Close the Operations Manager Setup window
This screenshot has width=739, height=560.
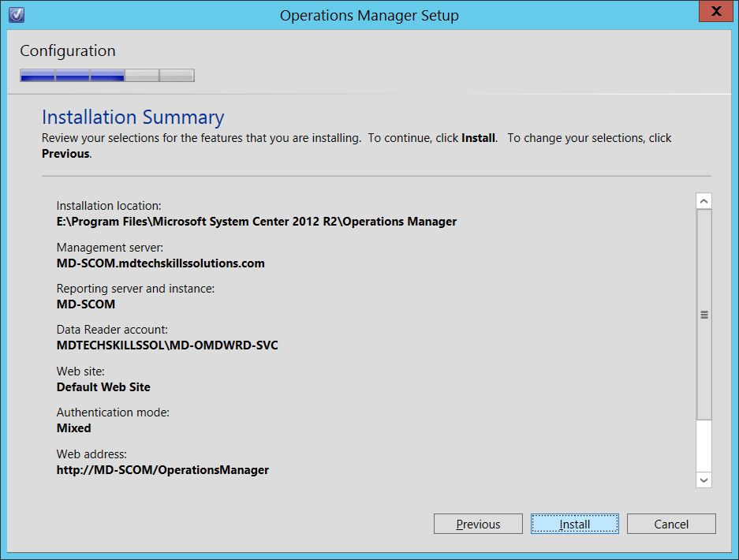pos(716,11)
